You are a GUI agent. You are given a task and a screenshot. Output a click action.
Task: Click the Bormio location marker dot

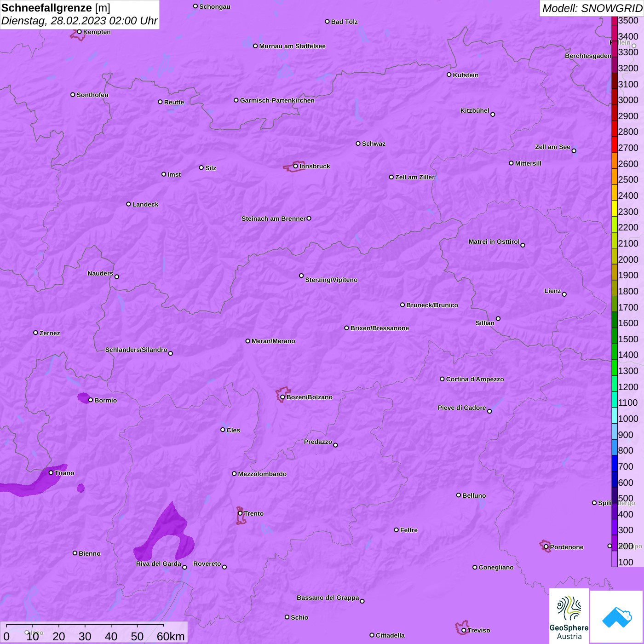click(91, 400)
